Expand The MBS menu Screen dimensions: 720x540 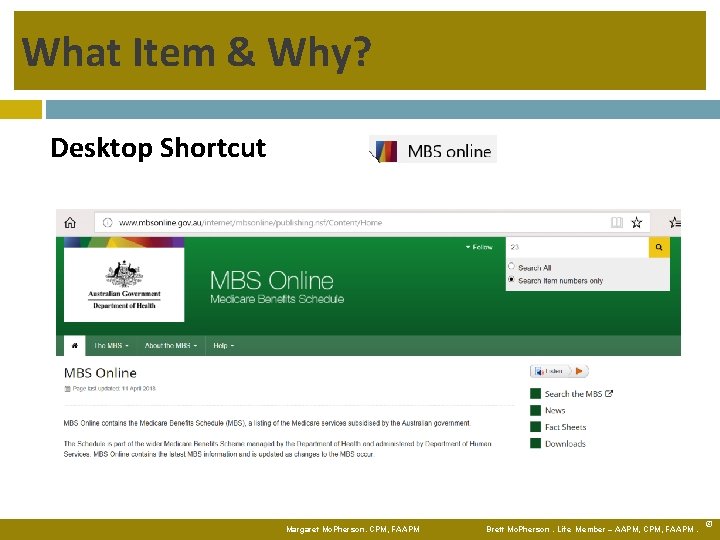[x=111, y=345]
